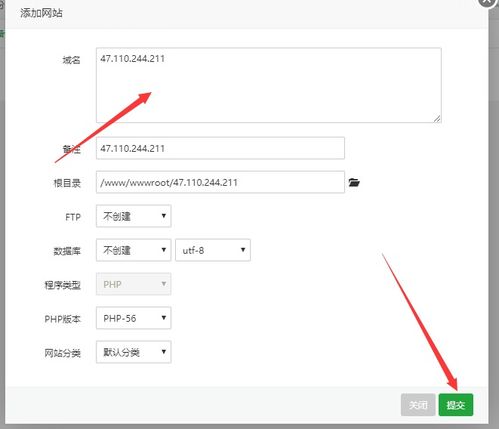Click the 数据库 dropdown arrow

[x=164, y=250]
